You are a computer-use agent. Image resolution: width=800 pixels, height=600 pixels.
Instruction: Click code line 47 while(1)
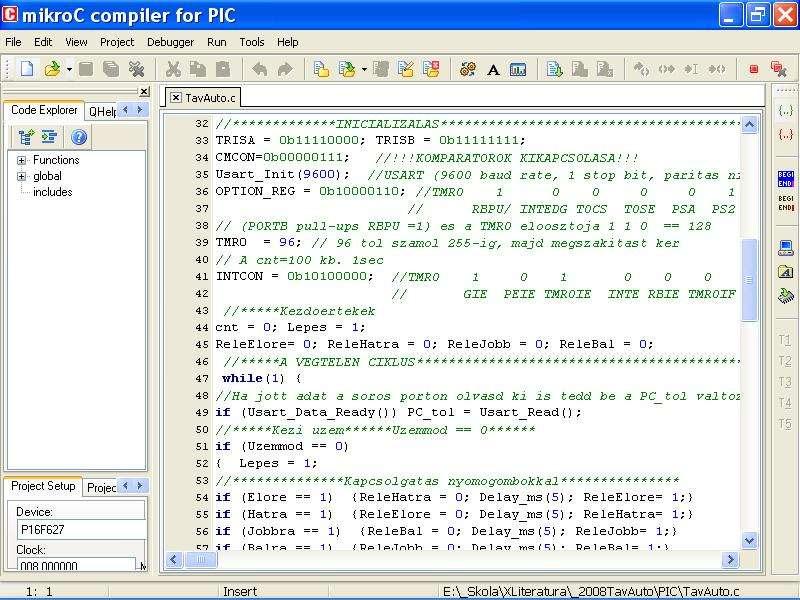(262, 378)
